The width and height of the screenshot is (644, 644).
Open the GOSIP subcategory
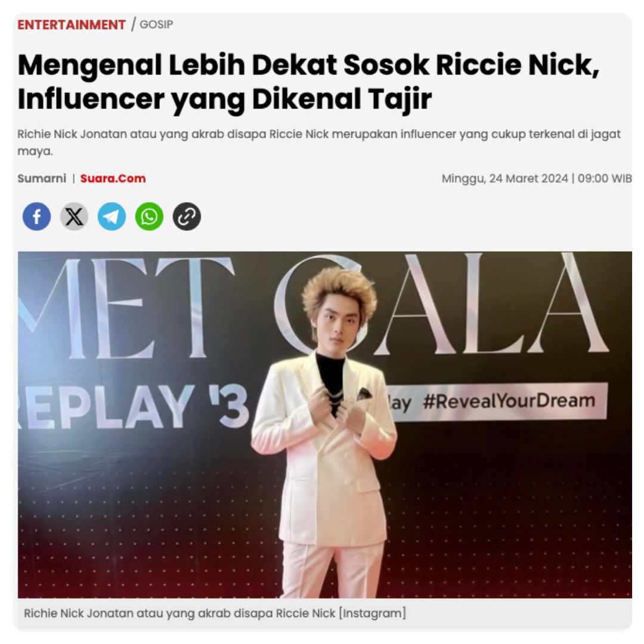point(156,24)
